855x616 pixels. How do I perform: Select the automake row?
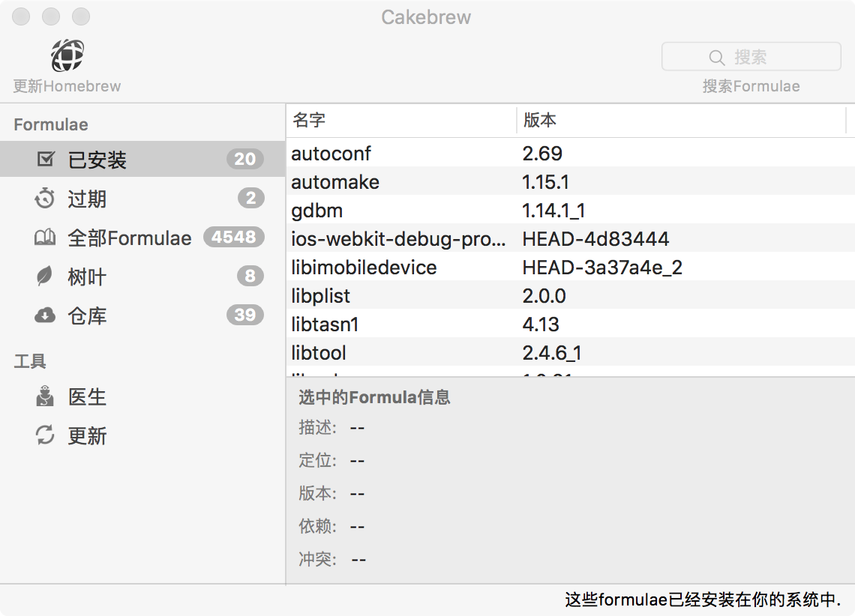pos(570,181)
